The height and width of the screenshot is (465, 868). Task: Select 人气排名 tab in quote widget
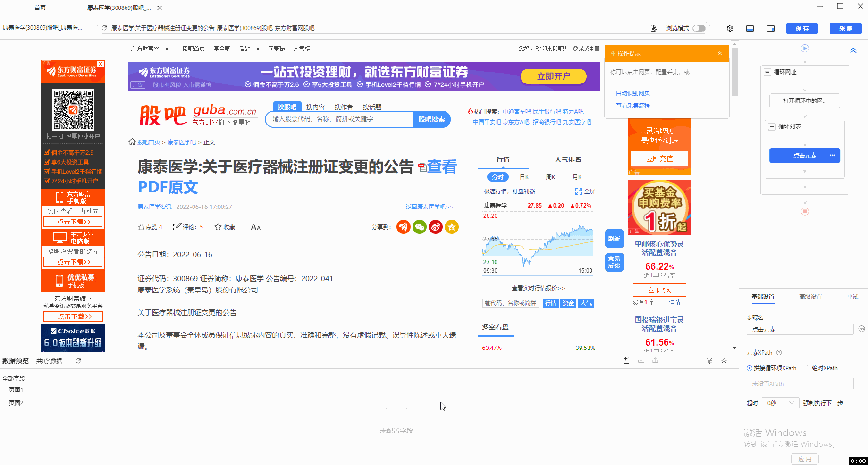(x=568, y=159)
